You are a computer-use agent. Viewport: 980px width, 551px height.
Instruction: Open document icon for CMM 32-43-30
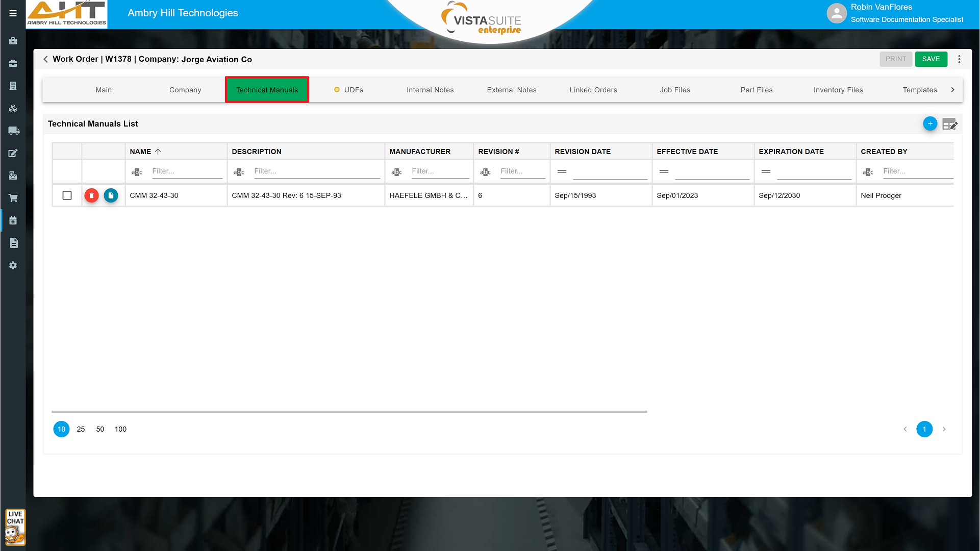click(111, 195)
